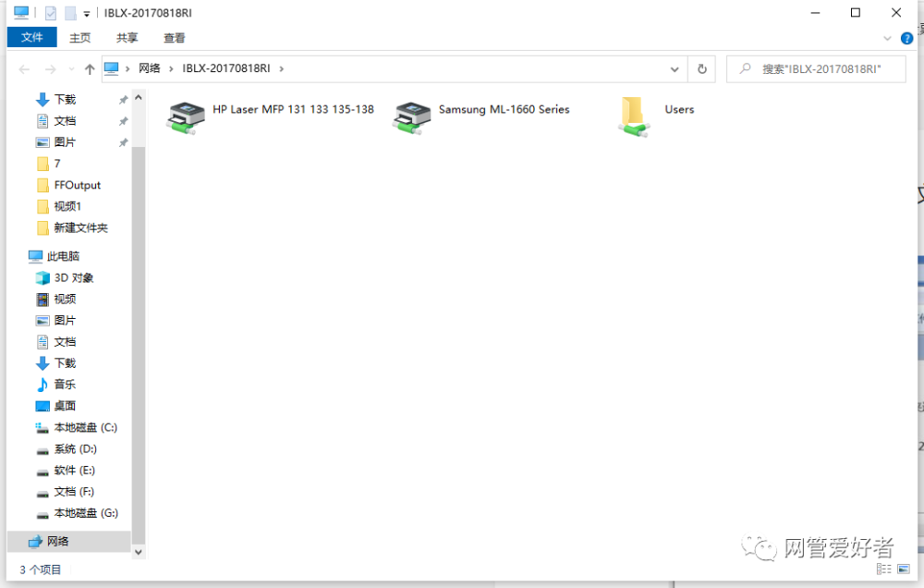Click the system menu icon in title bar

tap(21, 12)
